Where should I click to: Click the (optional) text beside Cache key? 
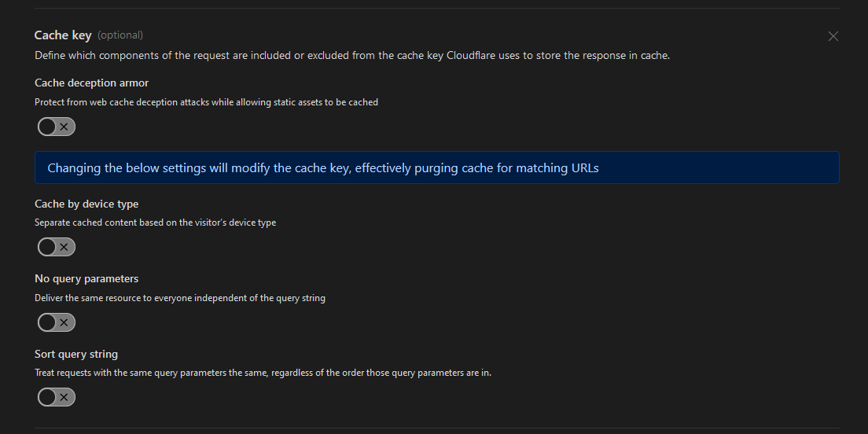[120, 35]
